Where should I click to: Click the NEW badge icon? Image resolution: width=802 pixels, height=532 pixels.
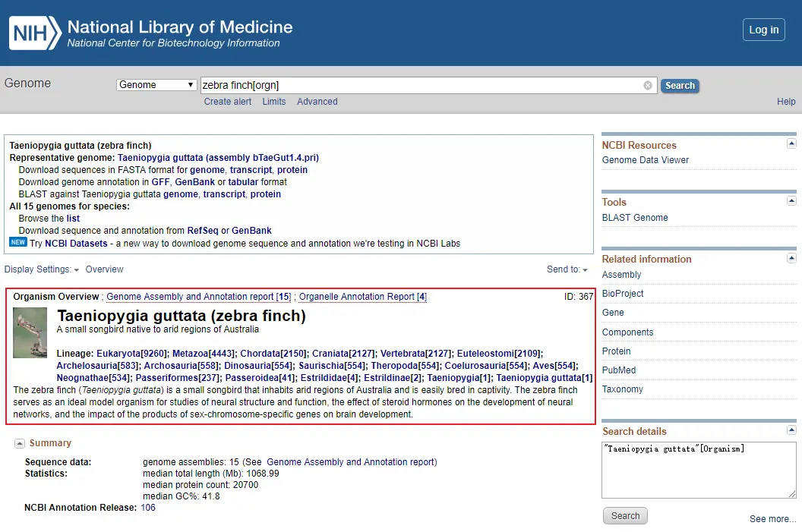point(18,242)
